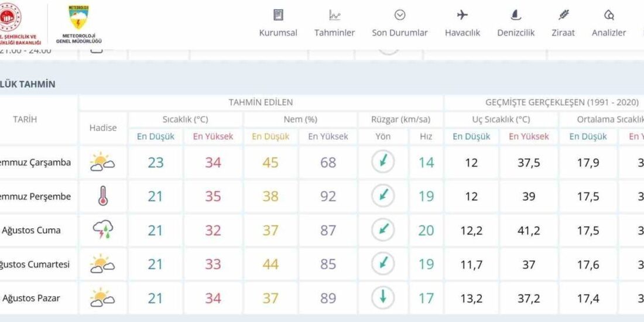The height and width of the screenshot is (322, 644).
Task: Open the Havacılık menu item
Action: [x=462, y=33]
